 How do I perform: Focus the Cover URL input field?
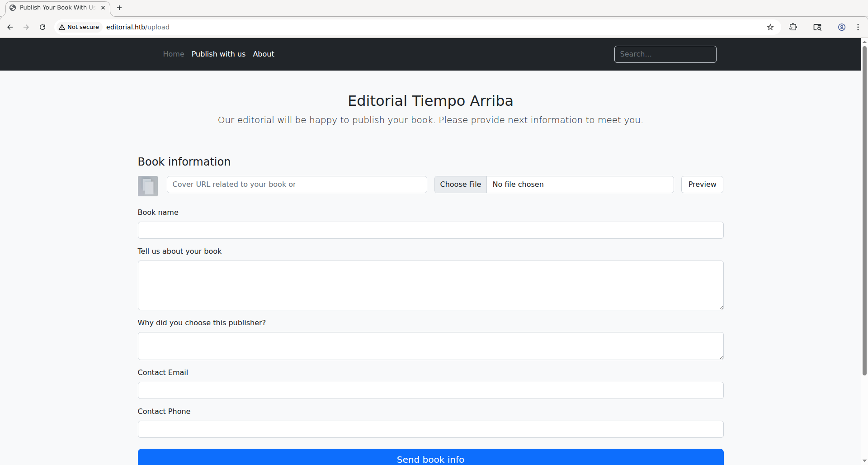point(297,185)
